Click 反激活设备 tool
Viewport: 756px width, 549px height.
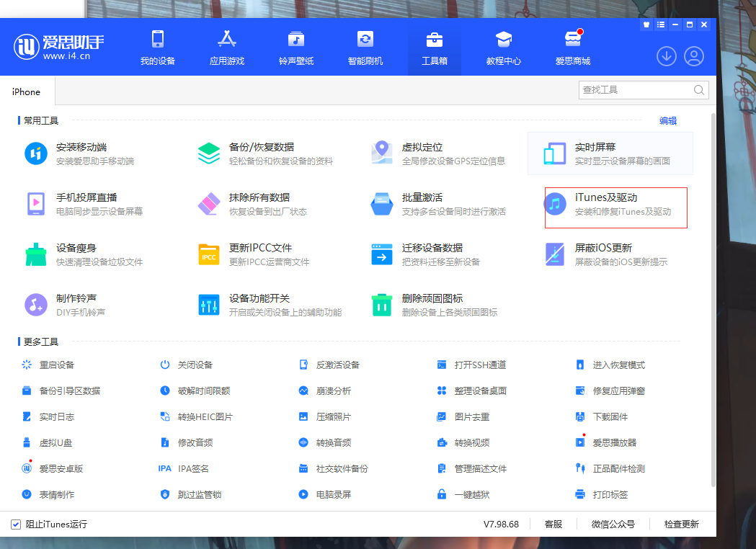(329, 365)
